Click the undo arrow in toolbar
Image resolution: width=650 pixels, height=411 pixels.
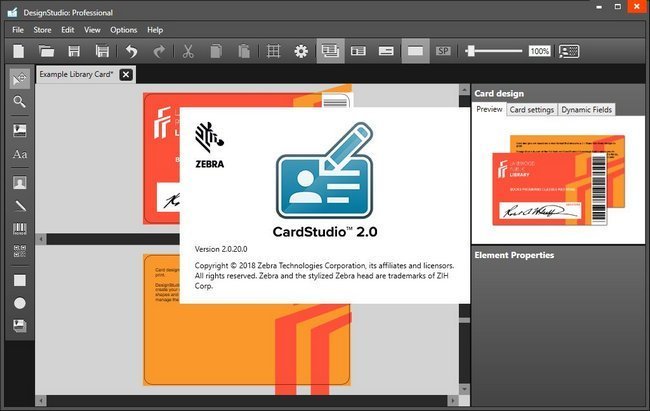130,51
